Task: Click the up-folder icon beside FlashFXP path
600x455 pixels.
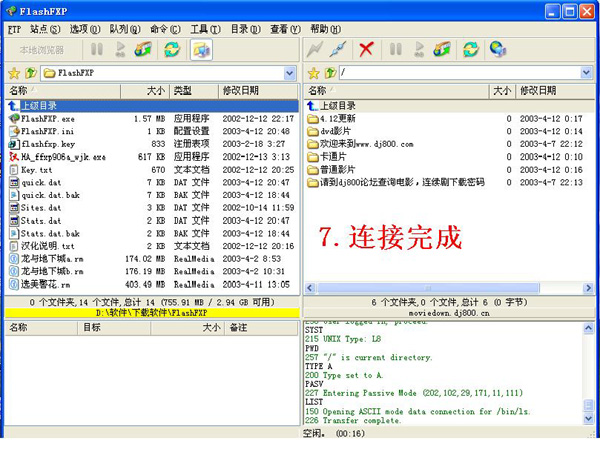Action: [x=31, y=73]
